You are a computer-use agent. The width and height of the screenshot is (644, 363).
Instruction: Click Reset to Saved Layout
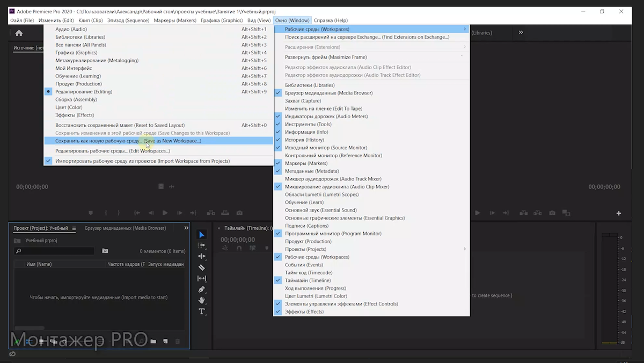point(158,125)
